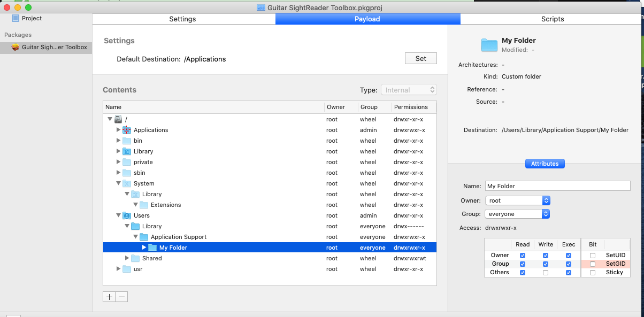Viewport: 644px width, 317px height.
Task: Open the Owner dropdown set to root
Action: pos(517,200)
